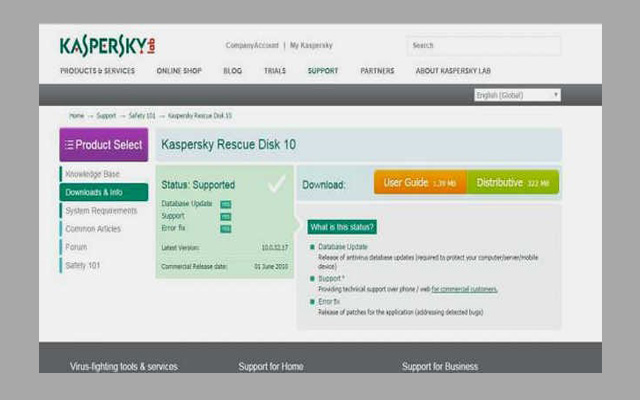Open Virus-fighting tools & services footer section
The height and width of the screenshot is (400, 640).
(x=124, y=367)
